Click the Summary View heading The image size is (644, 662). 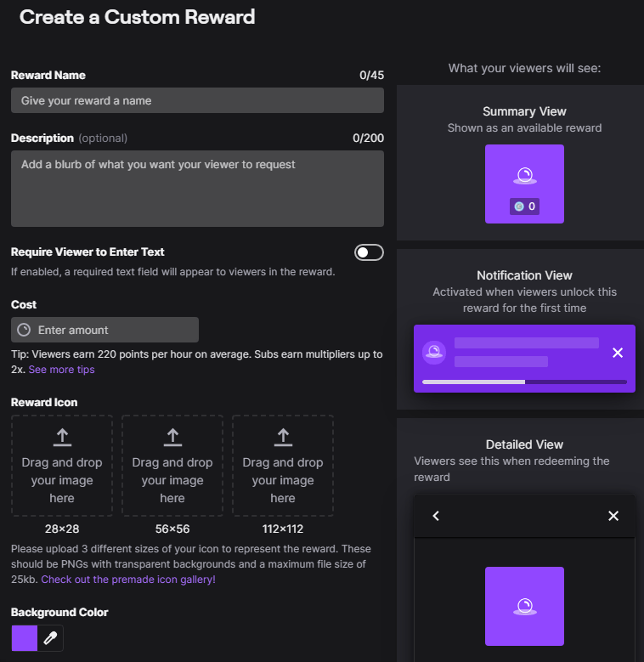point(524,111)
